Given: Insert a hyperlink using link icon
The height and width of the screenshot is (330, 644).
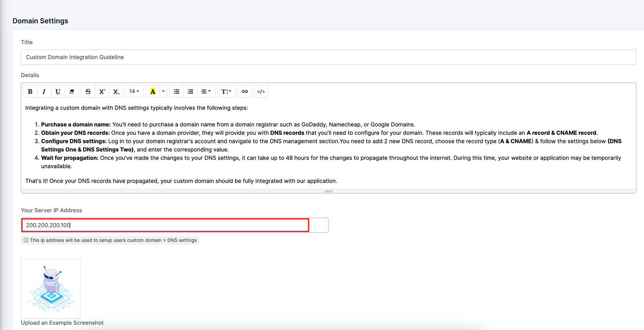Looking at the screenshot, I should [245, 92].
